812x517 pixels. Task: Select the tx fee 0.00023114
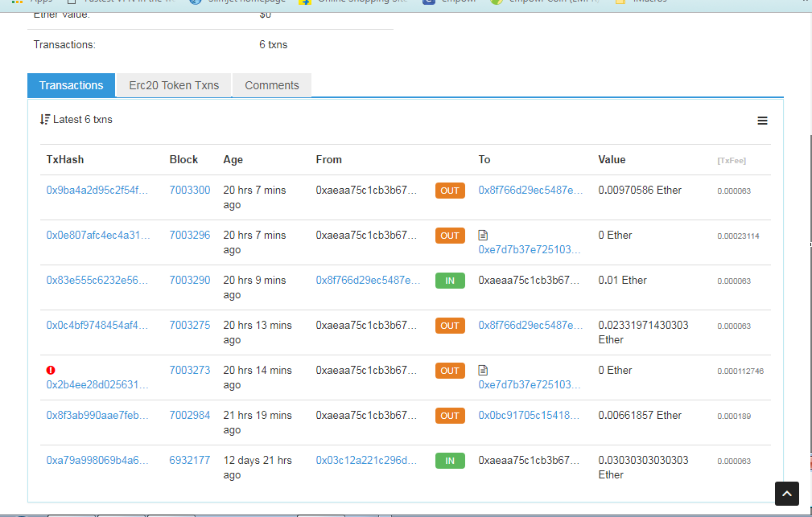click(738, 236)
